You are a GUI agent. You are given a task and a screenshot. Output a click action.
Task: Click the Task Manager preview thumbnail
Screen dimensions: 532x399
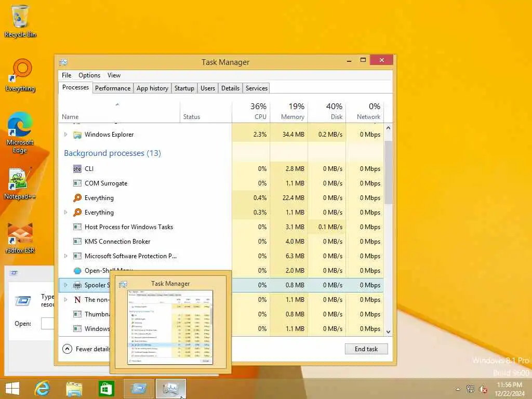click(x=170, y=327)
